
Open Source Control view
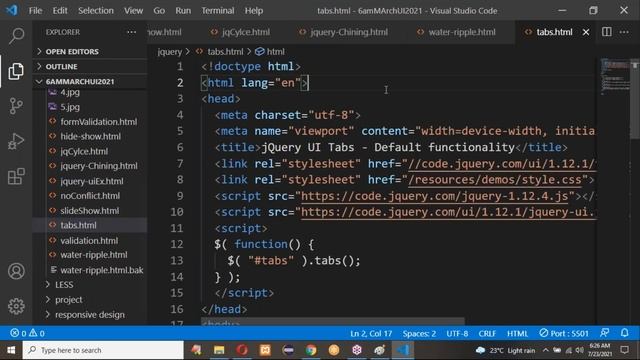(16, 106)
